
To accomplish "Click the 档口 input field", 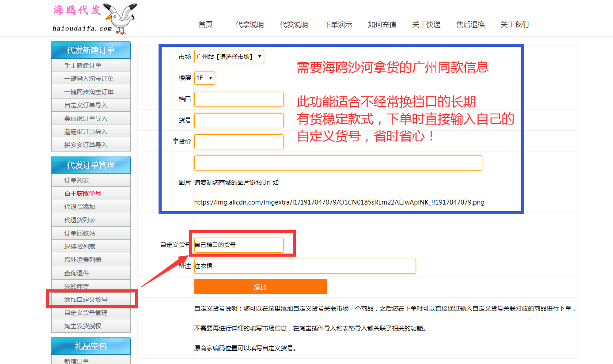I will click(238, 99).
